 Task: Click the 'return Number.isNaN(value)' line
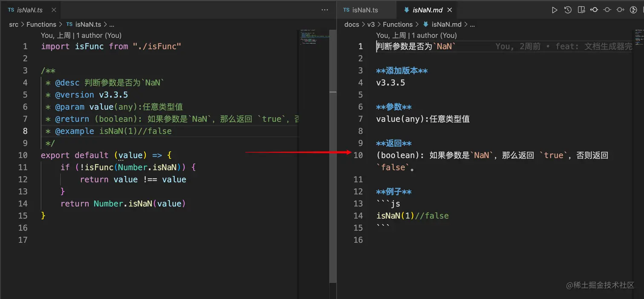[x=123, y=203]
